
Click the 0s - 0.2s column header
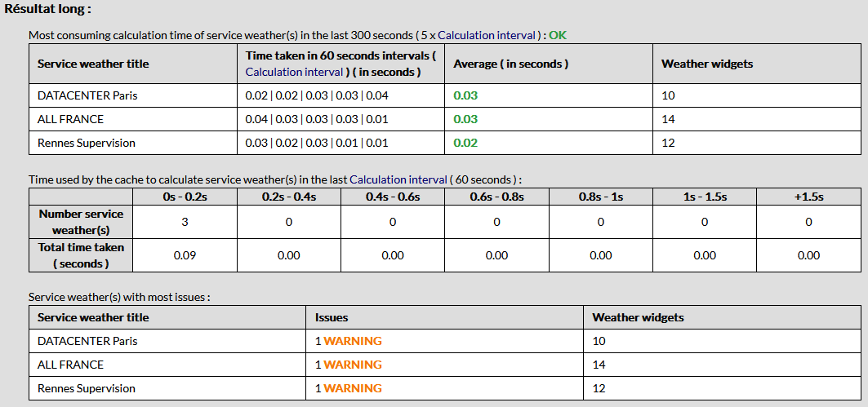185,197
